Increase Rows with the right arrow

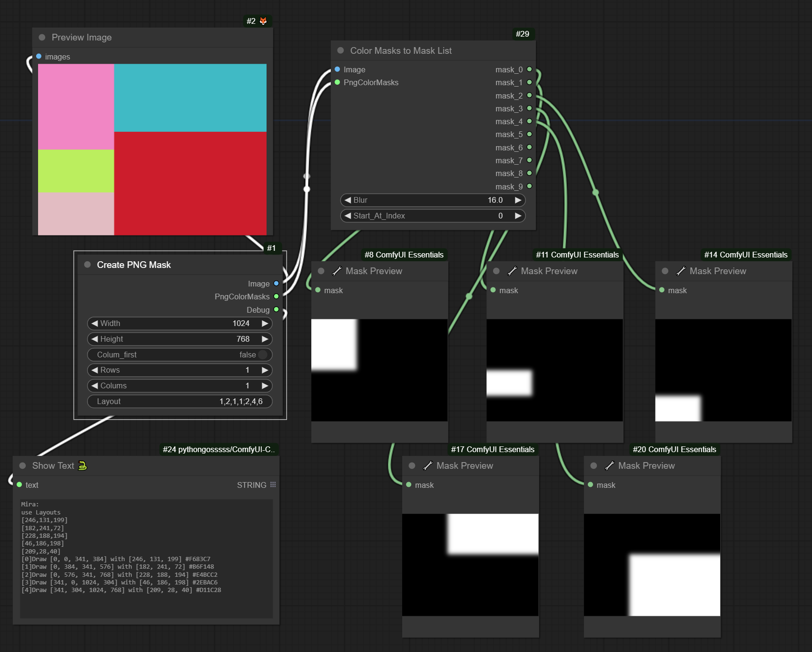(265, 370)
